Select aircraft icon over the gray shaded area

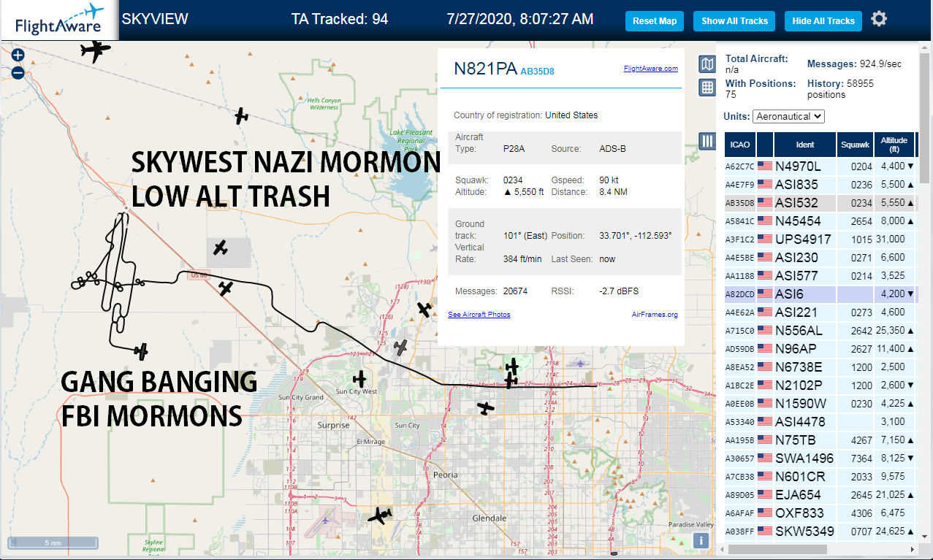point(221,248)
